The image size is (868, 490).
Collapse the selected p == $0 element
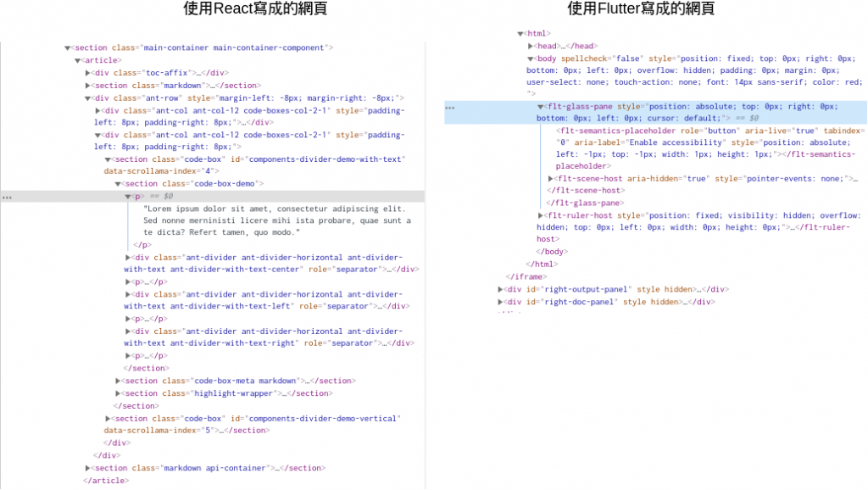(x=128, y=197)
